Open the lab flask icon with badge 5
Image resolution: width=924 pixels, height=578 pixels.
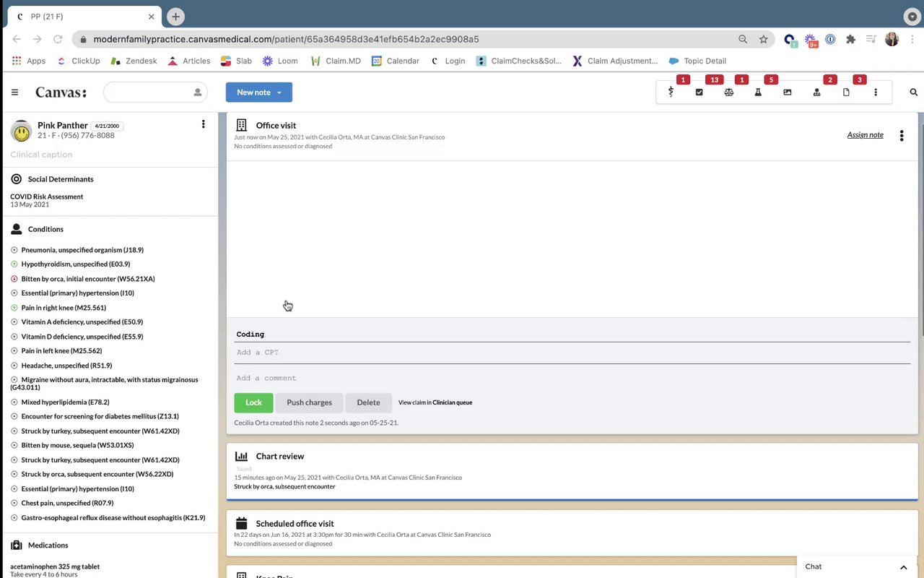tap(758, 92)
